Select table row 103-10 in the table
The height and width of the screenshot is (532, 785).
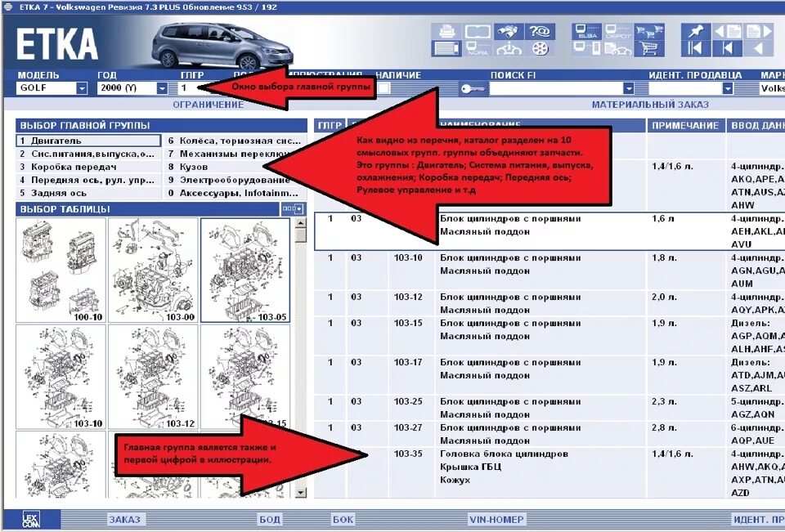(x=549, y=270)
